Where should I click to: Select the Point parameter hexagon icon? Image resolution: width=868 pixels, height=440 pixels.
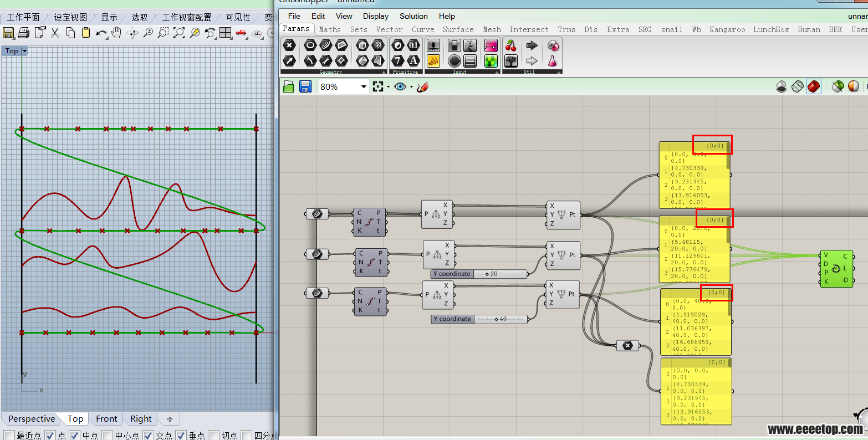tap(289, 45)
